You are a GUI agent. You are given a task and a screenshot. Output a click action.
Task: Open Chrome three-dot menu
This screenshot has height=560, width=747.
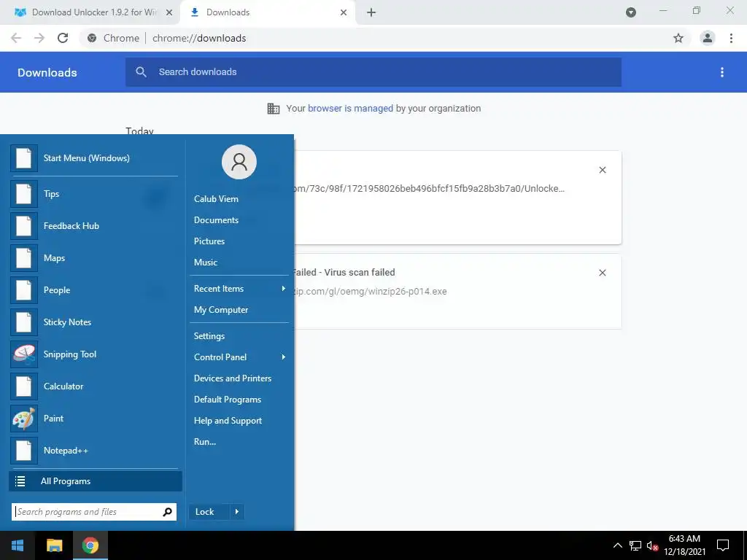pos(731,38)
